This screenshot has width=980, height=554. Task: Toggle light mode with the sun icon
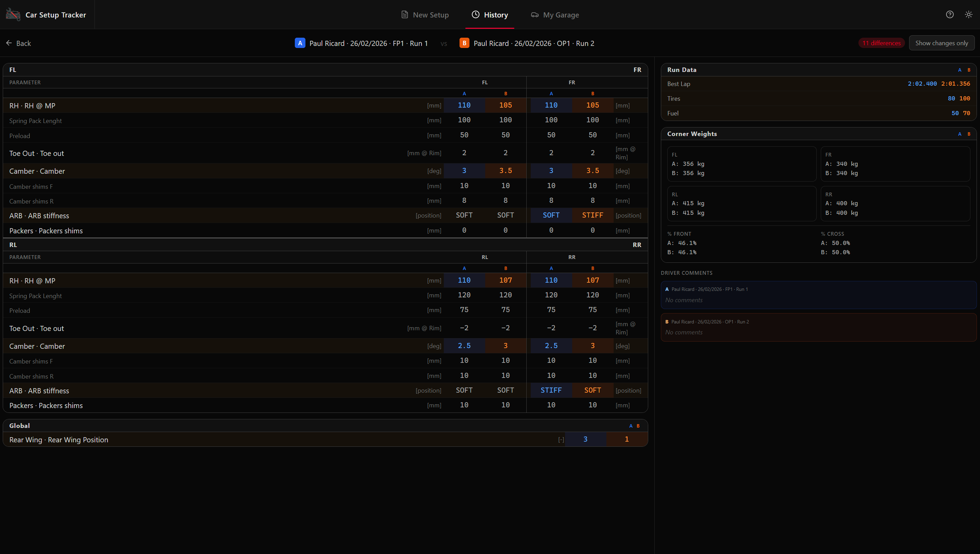pos(969,14)
